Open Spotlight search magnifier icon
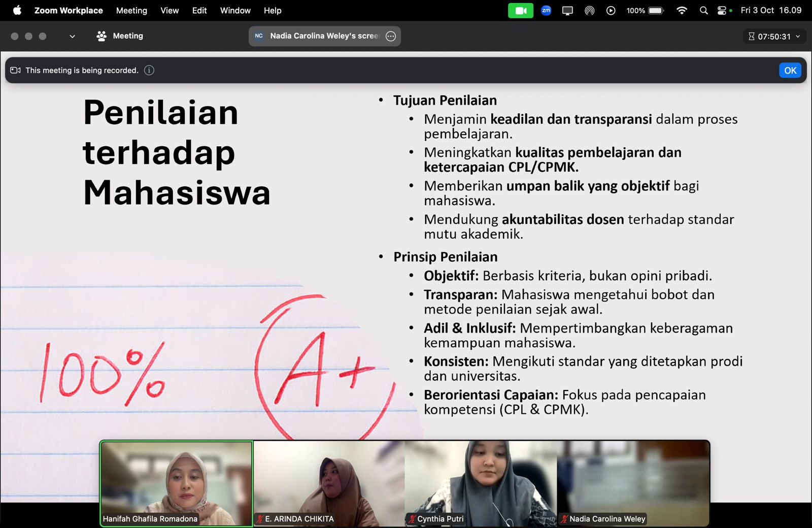 703,11
